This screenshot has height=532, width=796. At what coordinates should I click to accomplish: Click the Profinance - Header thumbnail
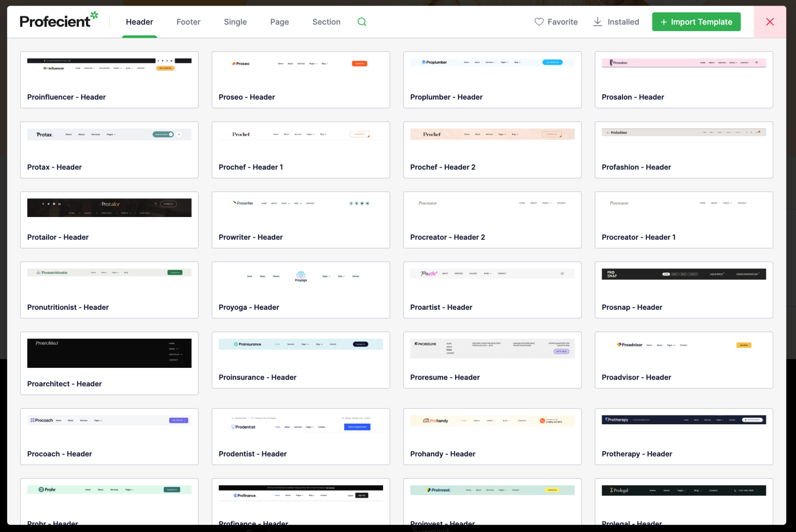301,501
